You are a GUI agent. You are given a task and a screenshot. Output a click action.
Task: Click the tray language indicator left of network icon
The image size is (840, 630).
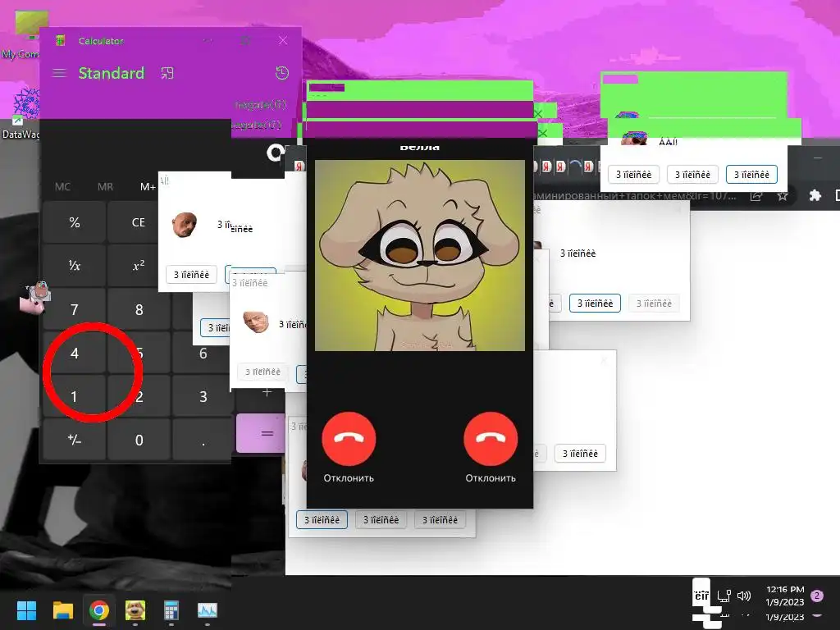point(701,596)
